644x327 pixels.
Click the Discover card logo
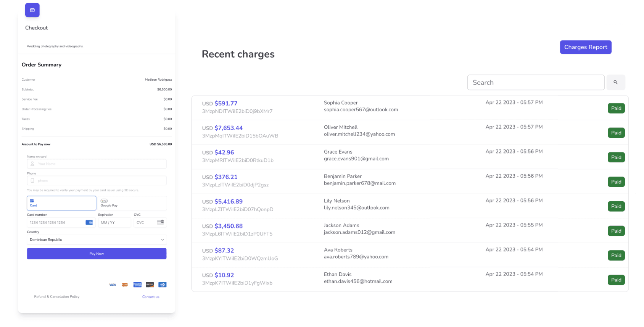pos(150,285)
